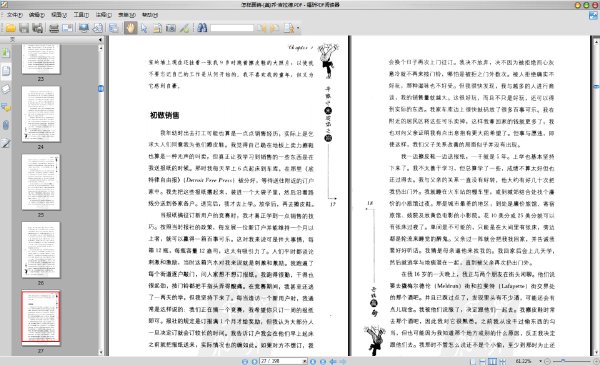Open the 文件 menu
600x366 pixels.
coord(14,15)
